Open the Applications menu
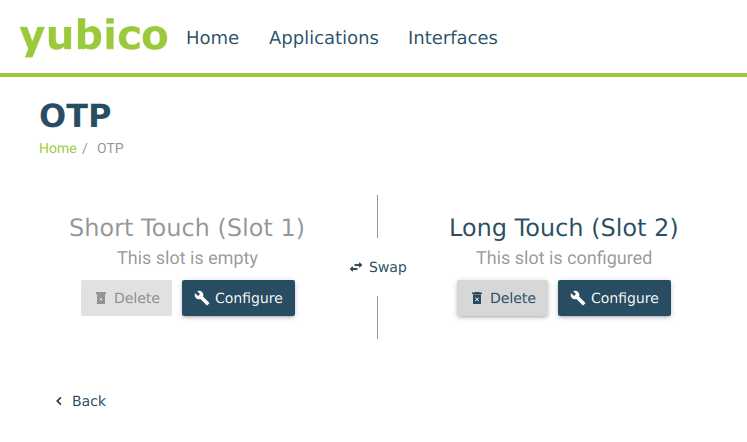 323,38
